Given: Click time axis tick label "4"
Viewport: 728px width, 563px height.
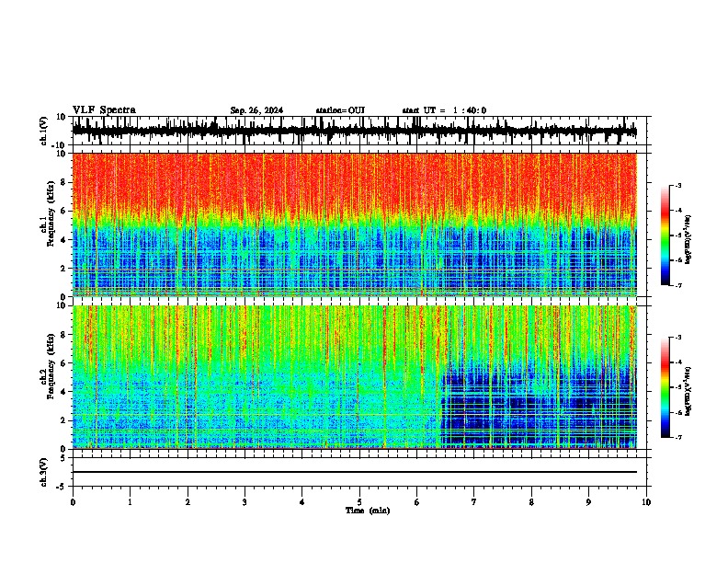Looking at the screenshot, I should point(302,502).
